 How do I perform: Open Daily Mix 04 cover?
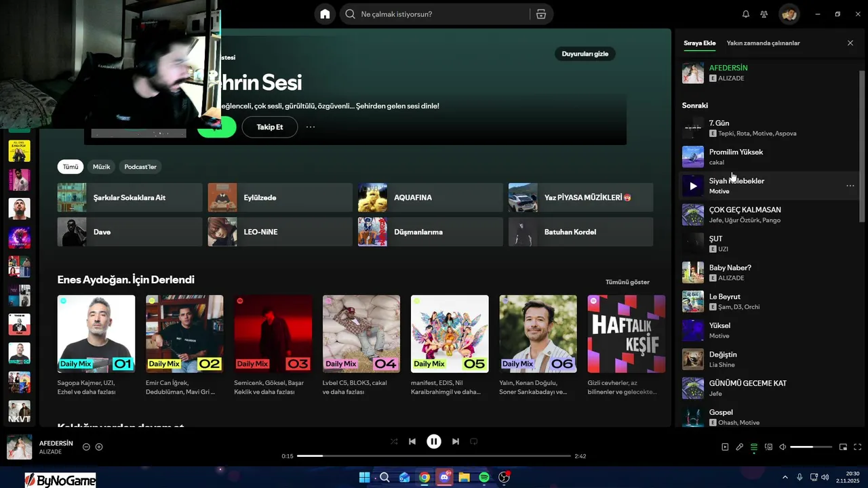[x=361, y=333]
